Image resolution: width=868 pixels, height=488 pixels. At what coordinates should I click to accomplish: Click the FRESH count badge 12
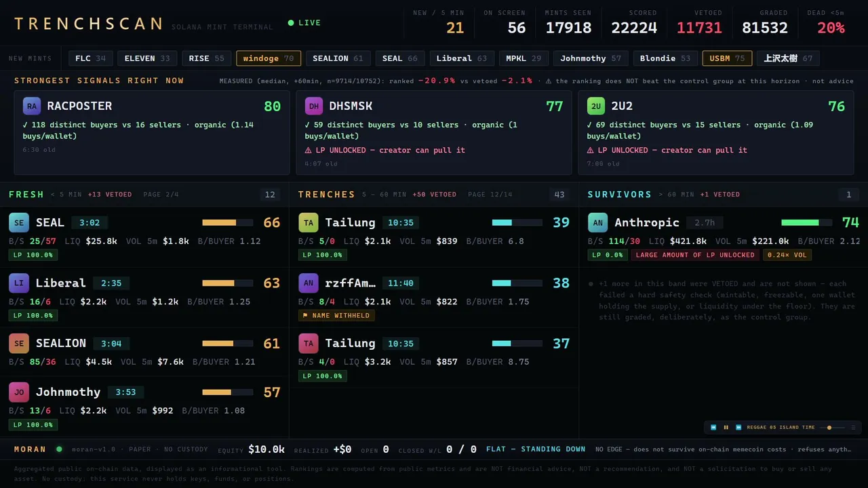[x=270, y=195]
